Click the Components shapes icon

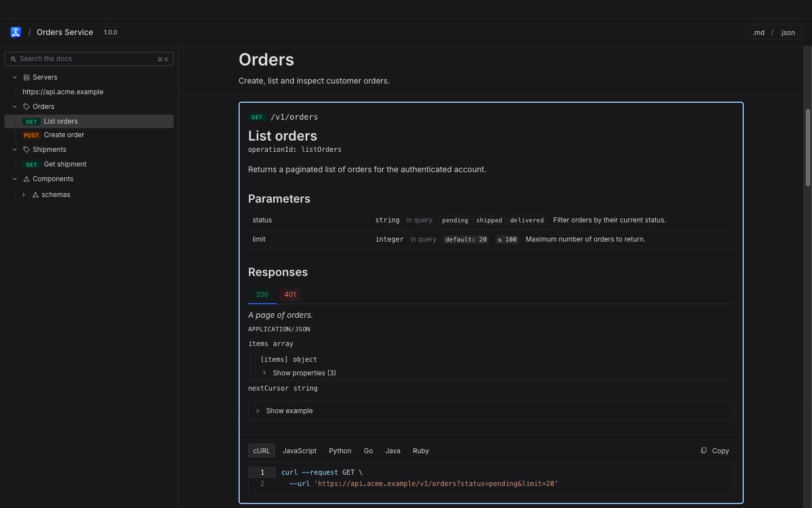[27, 179]
